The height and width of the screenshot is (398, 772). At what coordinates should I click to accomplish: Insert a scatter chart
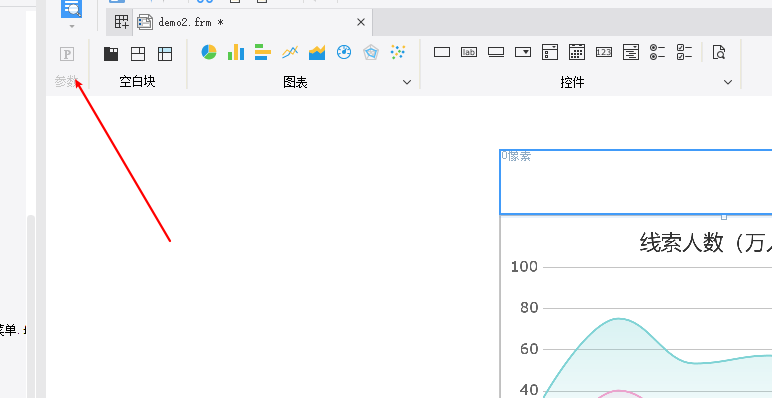pos(397,52)
